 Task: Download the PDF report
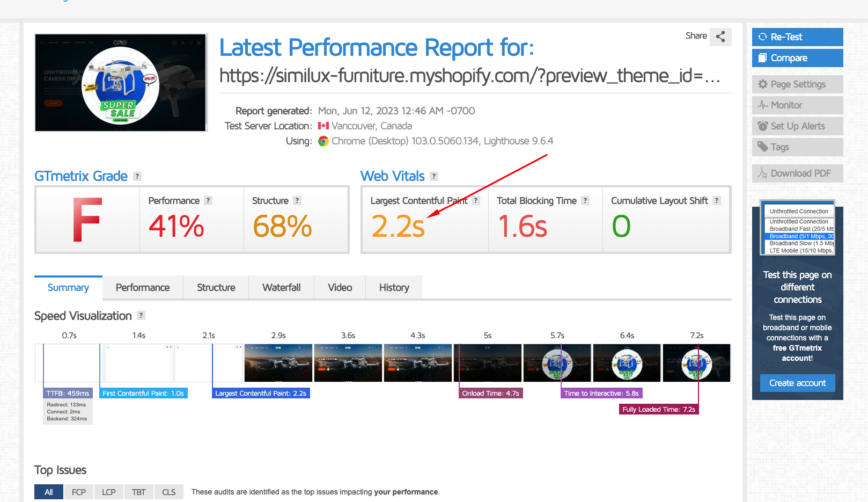coord(797,173)
